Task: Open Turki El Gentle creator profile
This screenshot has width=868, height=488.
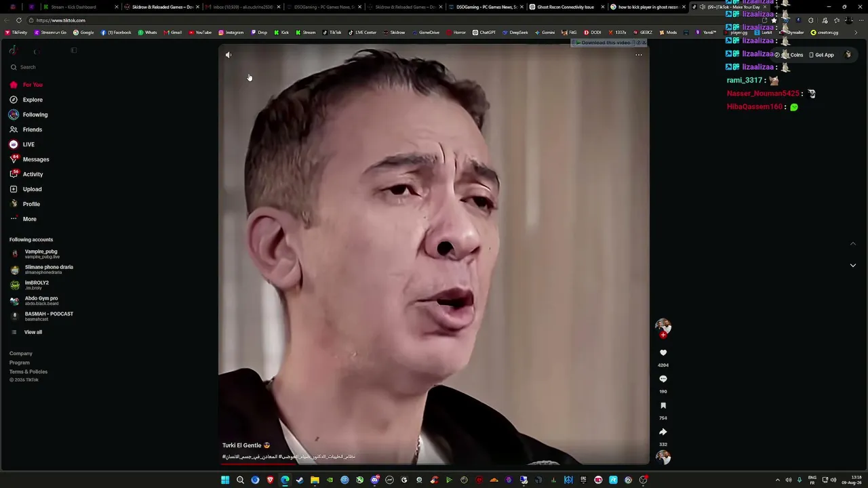Action: 242,445
